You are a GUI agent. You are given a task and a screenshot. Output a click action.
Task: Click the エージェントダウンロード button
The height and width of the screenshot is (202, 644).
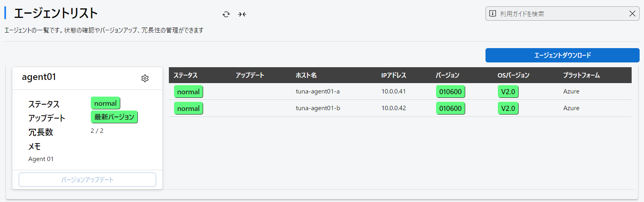[562, 55]
